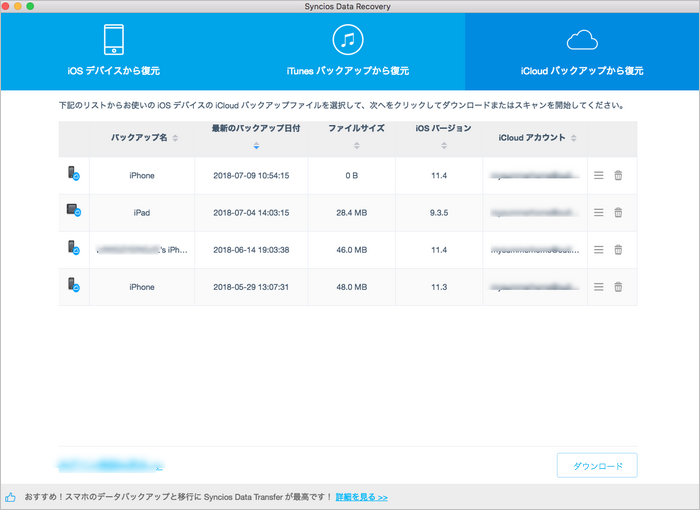Click iPad device icon in backup list

coord(74,210)
